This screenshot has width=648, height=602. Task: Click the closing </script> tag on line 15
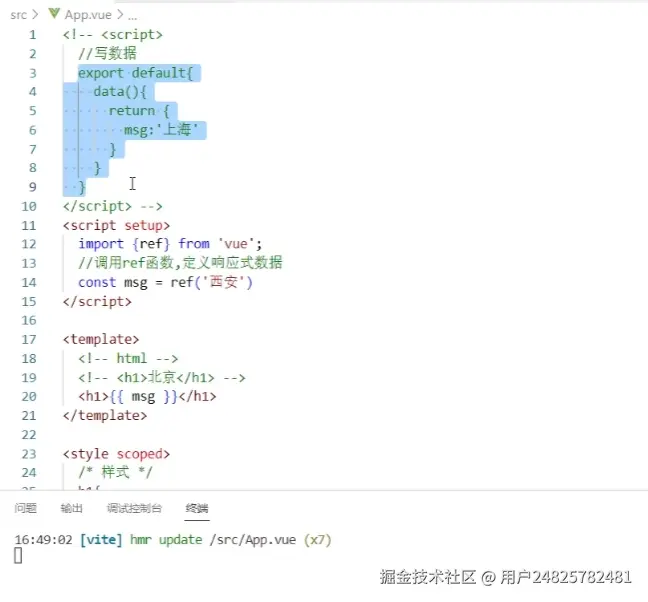(97, 302)
